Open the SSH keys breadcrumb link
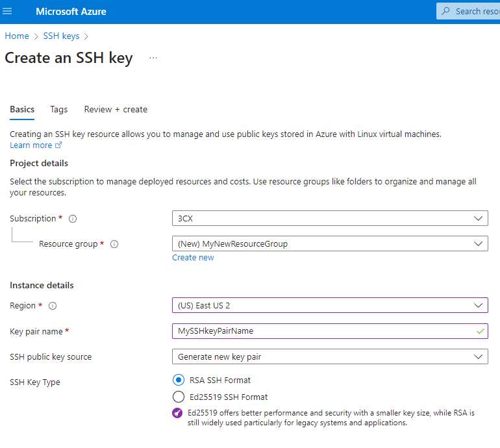 (x=61, y=36)
